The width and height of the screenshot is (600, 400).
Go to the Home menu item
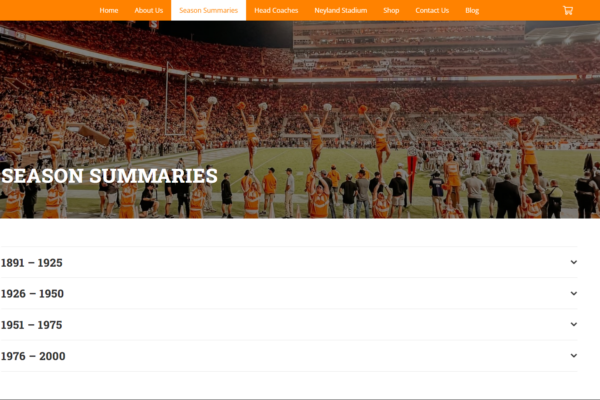coord(109,10)
